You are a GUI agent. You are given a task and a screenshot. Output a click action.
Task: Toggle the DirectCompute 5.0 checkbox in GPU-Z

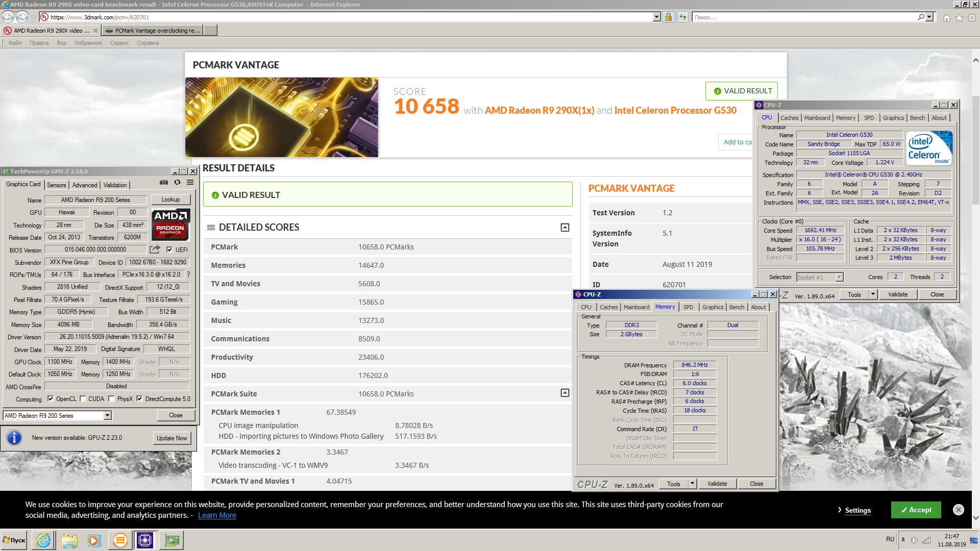[139, 399]
